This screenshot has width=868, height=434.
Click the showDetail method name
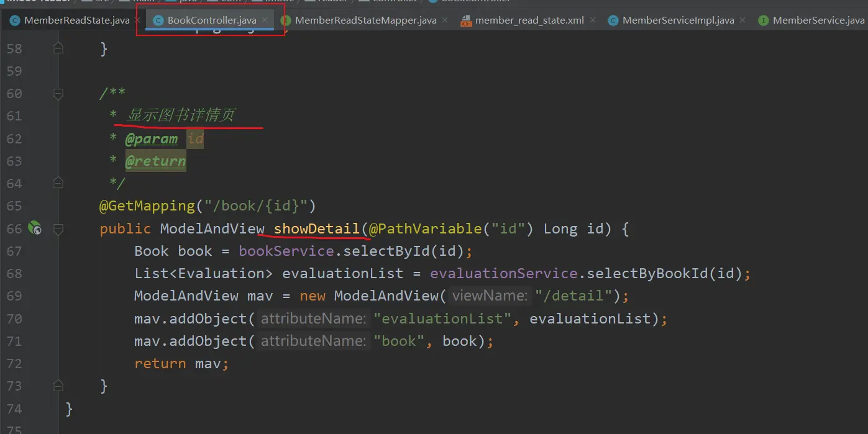click(317, 229)
